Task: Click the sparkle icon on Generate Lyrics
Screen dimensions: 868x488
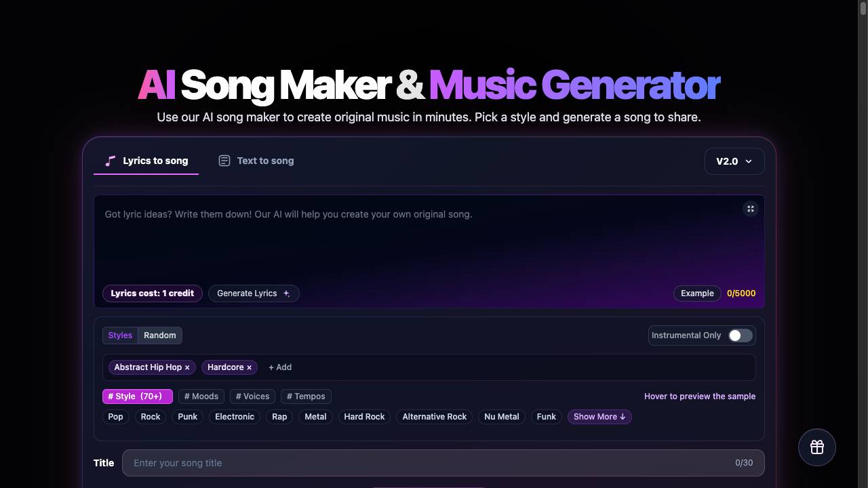Action: click(286, 293)
